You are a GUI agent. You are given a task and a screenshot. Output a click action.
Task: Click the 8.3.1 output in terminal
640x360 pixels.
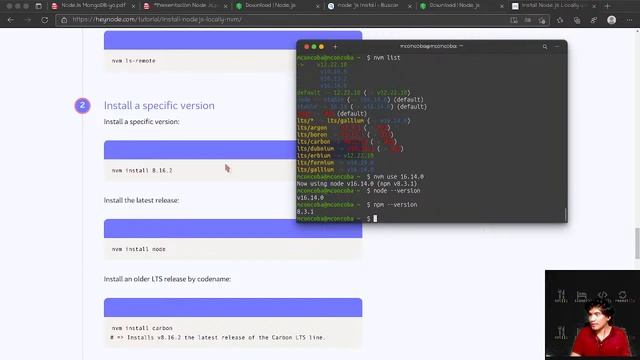point(305,211)
